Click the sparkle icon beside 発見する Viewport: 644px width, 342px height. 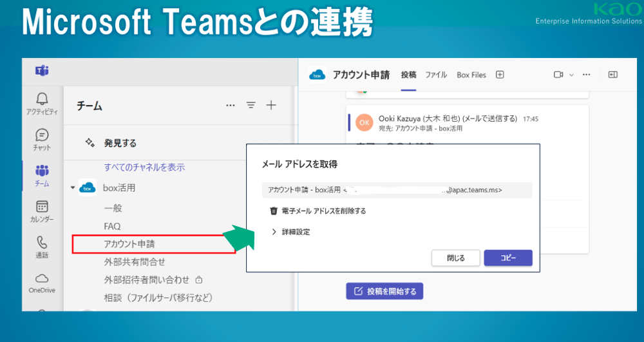point(90,143)
